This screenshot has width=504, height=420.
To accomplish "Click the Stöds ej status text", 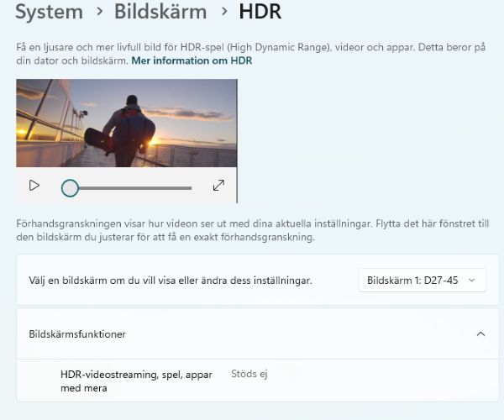I will (249, 374).
